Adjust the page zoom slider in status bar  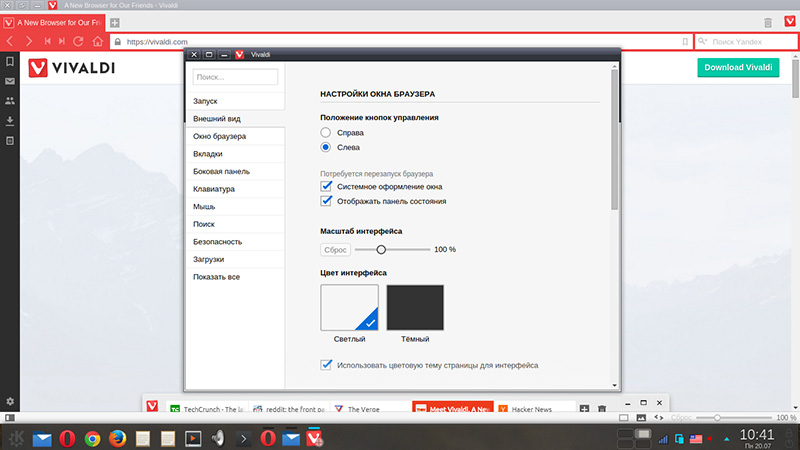pyautogui.click(x=717, y=418)
